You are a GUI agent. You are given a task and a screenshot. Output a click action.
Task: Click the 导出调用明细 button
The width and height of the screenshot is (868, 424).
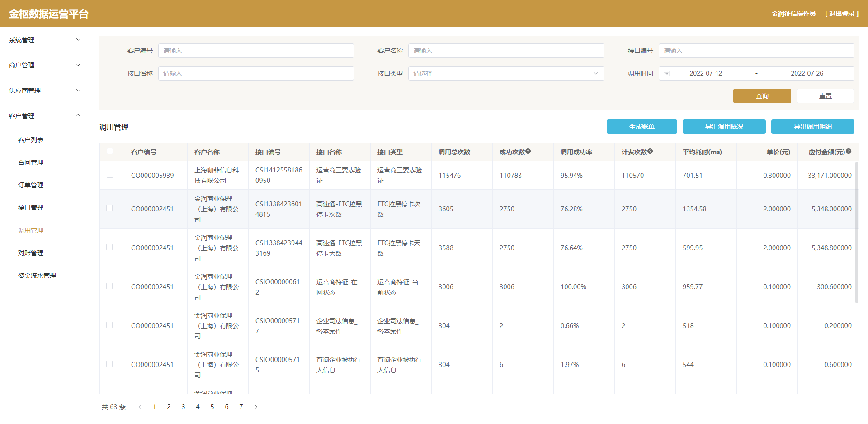click(813, 127)
